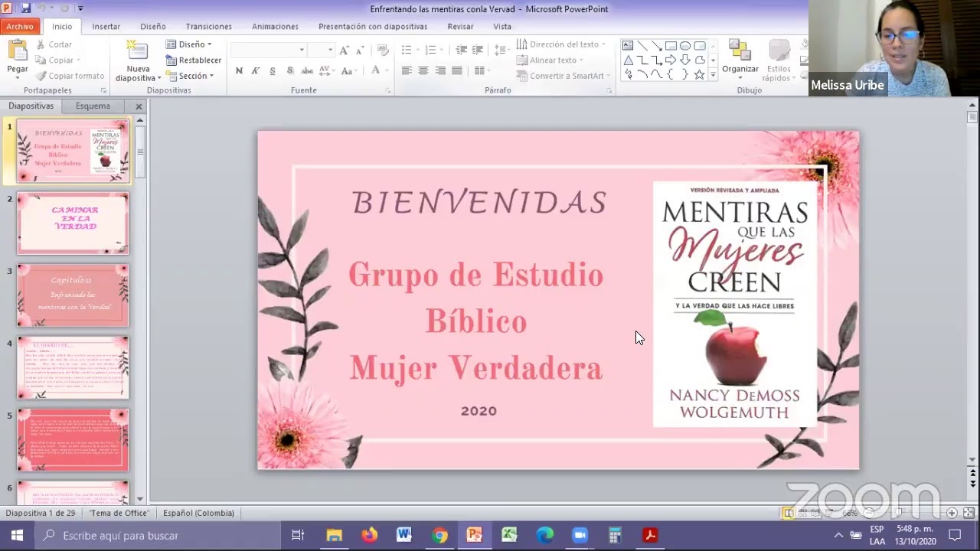Select the right arrow shape
The height and width of the screenshot is (551, 980).
pos(671,60)
